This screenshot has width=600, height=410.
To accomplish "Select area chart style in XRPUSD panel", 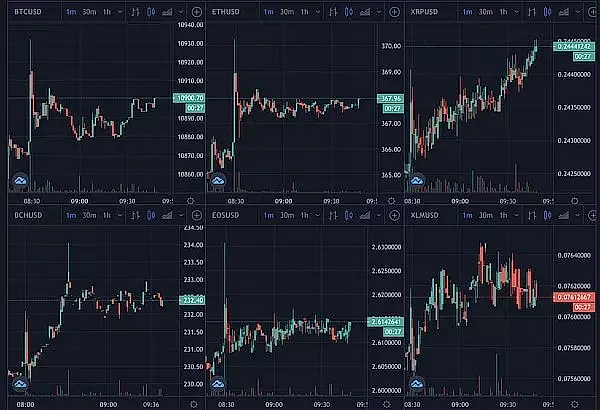I will (563, 12).
